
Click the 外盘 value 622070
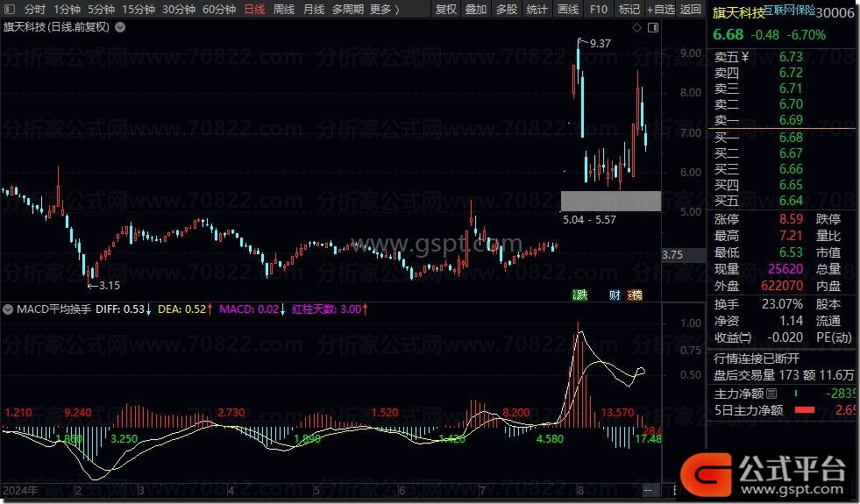782,286
